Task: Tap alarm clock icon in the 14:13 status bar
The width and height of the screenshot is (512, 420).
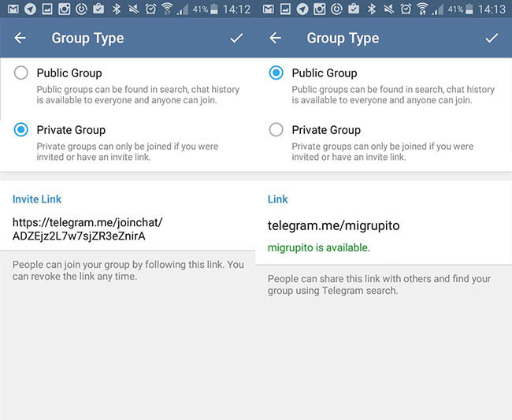Action: click(406, 9)
